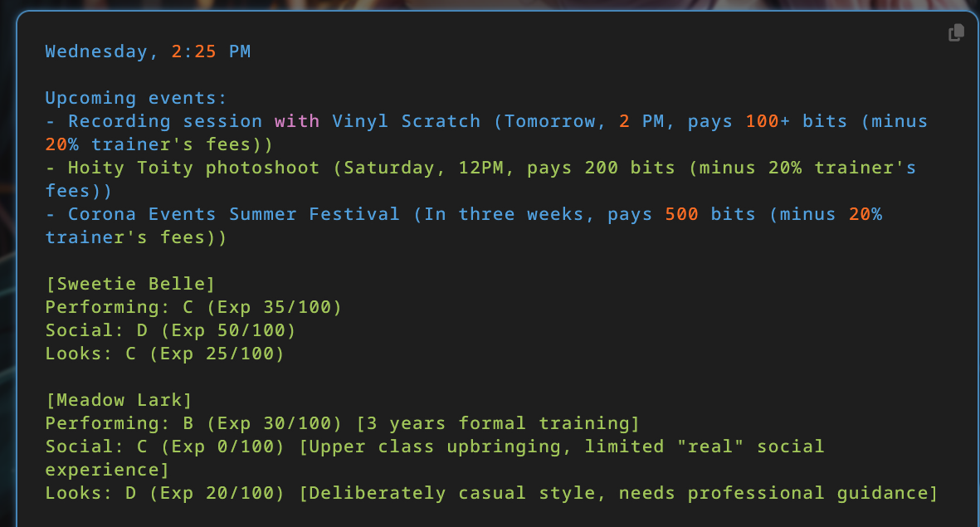Image resolution: width=980 pixels, height=527 pixels.
Task: Click the "100+" bits payment value
Action: [x=768, y=121]
